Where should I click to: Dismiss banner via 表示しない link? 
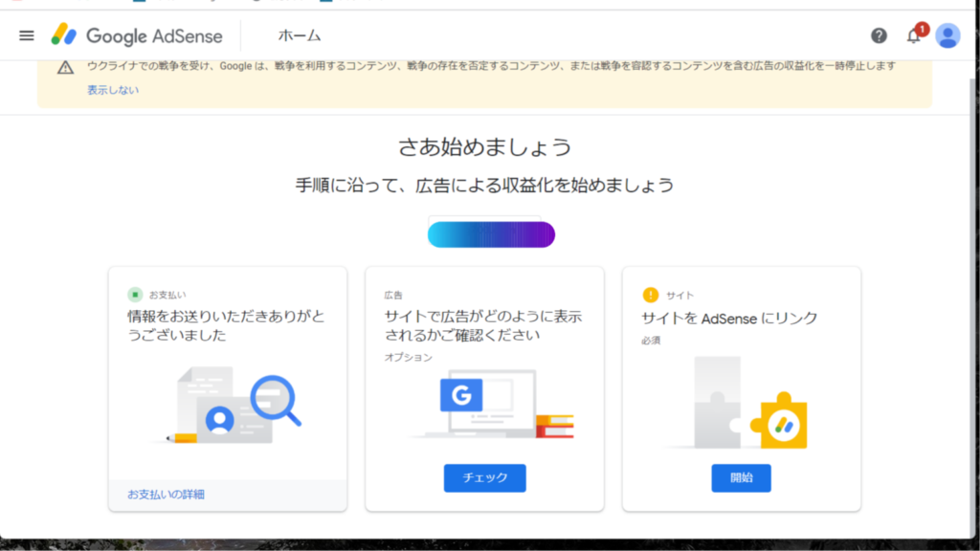tap(113, 90)
